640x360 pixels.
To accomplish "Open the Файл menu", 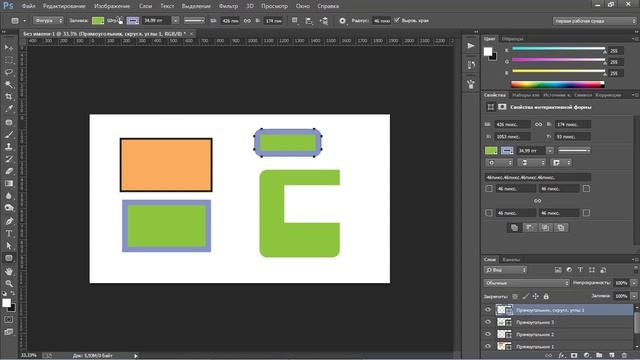I will click(x=28, y=6).
